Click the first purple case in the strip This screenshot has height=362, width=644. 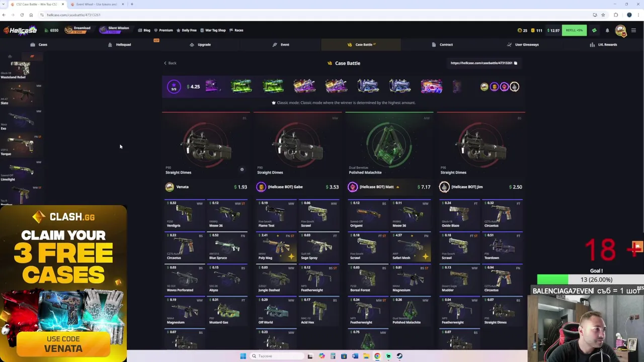[x=213, y=86]
